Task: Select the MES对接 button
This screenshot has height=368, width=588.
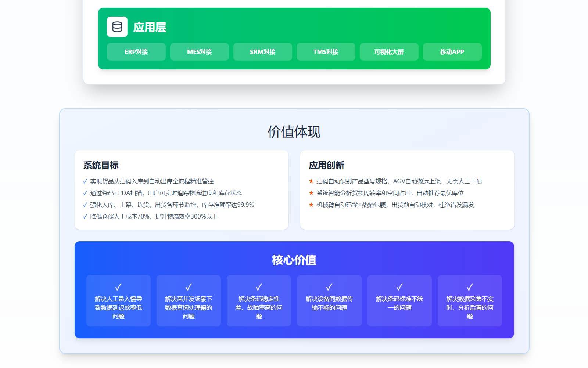Action: click(199, 52)
